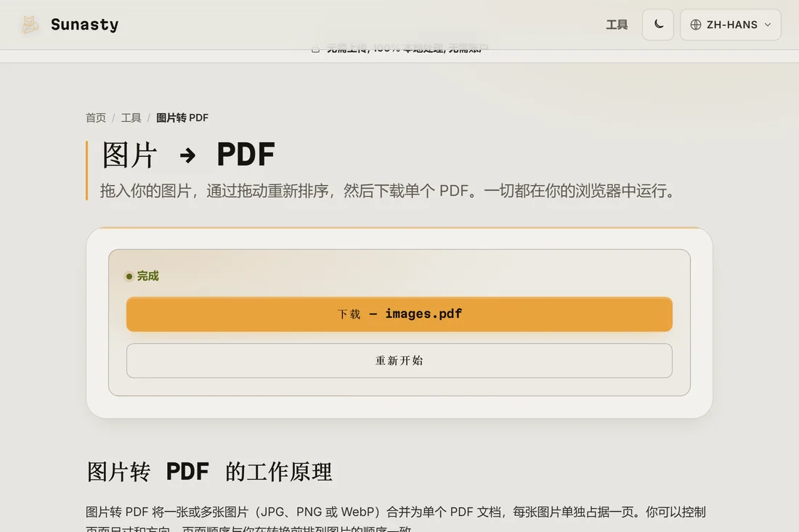Image resolution: width=799 pixels, height=532 pixels.
Task: Open the Sunasty home brand text
Action: 84,25
